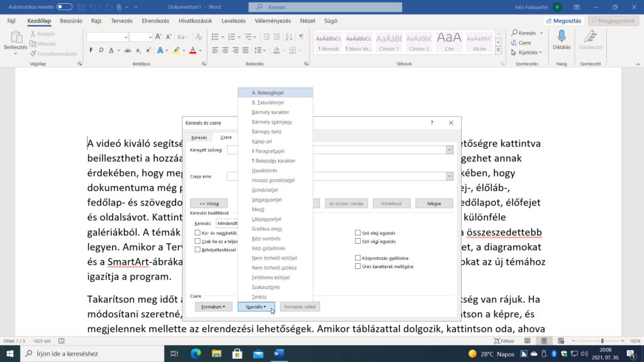The width and height of the screenshot is (644, 362).
Task: Sort the selected text
Action: 289,37
